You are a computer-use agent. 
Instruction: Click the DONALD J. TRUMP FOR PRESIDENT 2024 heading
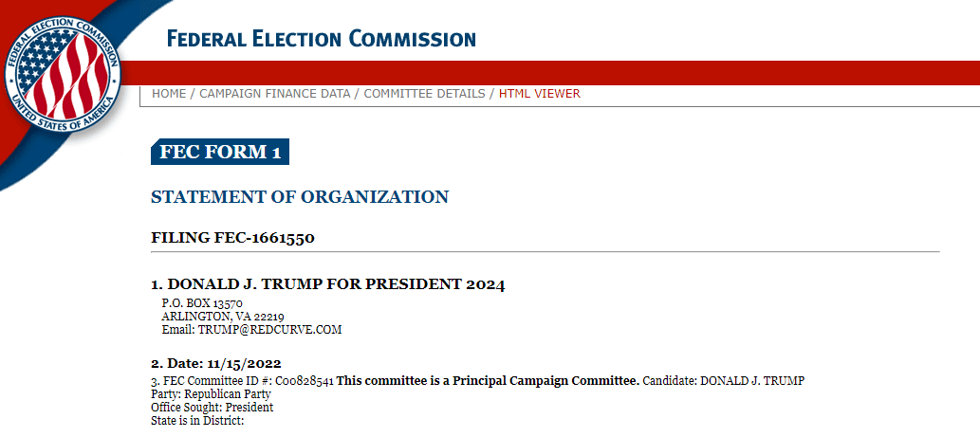(328, 284)
